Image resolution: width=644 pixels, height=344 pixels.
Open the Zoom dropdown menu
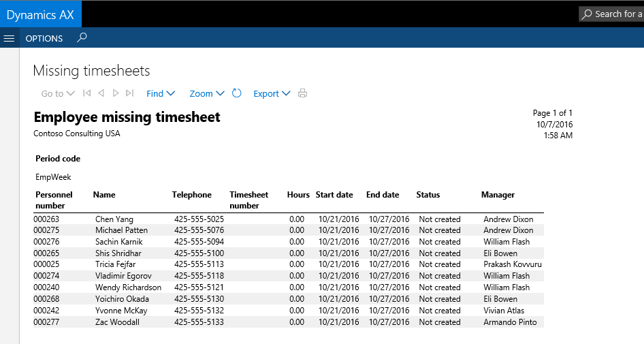coord(207,94)
